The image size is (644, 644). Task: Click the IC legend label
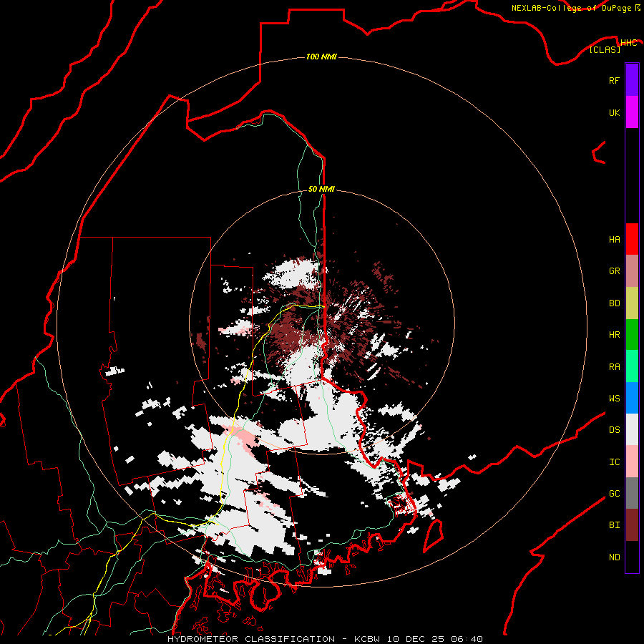(x=614, y=462)
